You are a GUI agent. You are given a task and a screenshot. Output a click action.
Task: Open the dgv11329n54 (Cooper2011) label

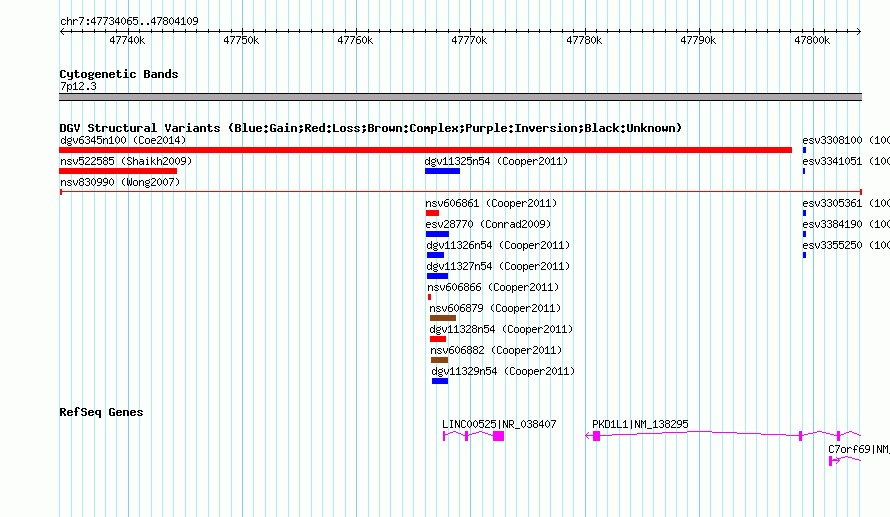coord(503,371)
